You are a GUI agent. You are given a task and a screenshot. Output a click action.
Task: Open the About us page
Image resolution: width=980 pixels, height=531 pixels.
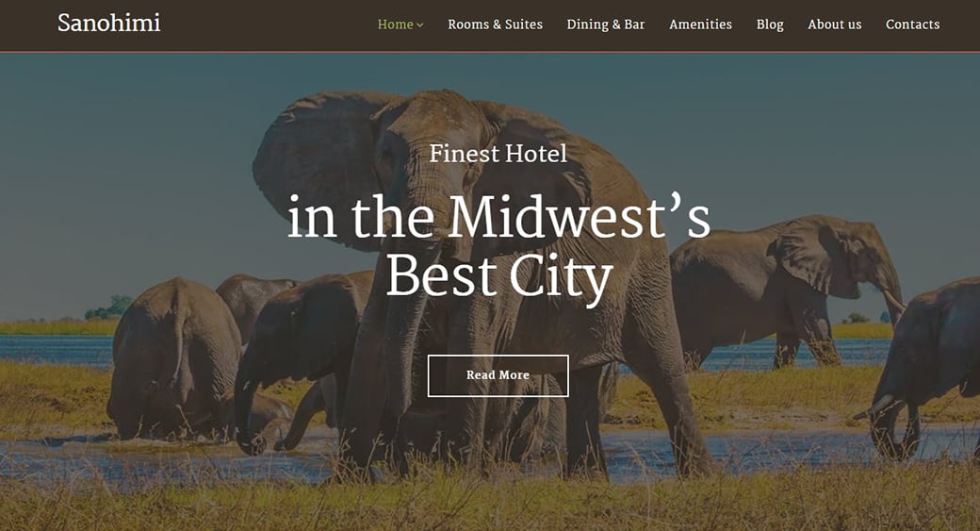834,25
